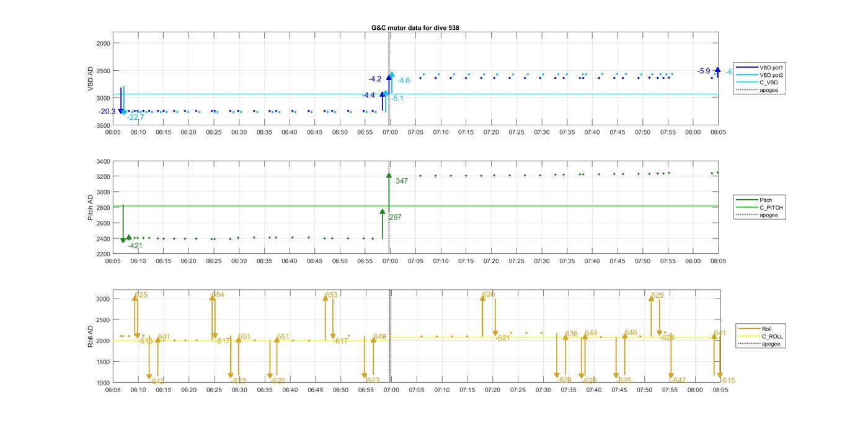The height and width of the screenshot is (430, 868).
Task: Click the '-613' roll annotation
Action: [145, 341]
